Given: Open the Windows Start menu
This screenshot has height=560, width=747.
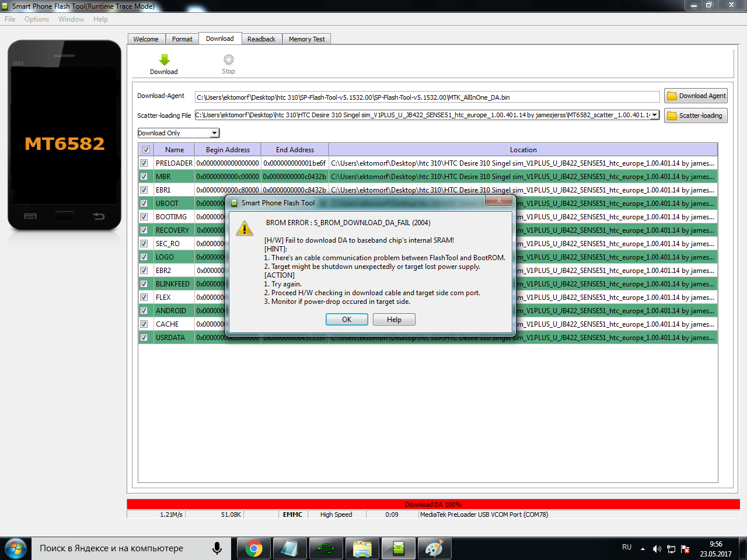Looking at the screenshot, I should [16, 549].
